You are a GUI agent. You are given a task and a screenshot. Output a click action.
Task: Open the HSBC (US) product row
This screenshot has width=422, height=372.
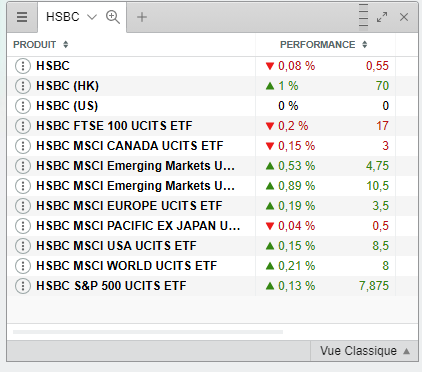tap(212, 106)
